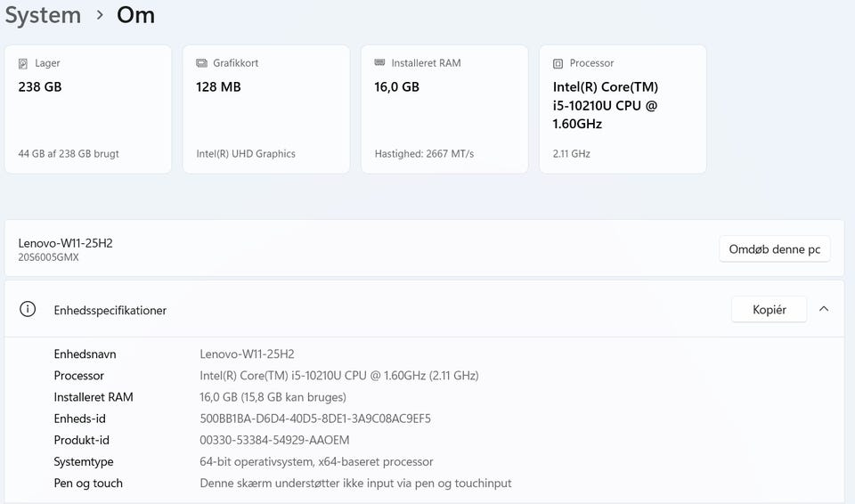Image resolution: width=855 pixels, height=504 pixels.
Task: Click the Lenovo-W11-25H2 PC name heading
Action: click(x=65, y=243)
